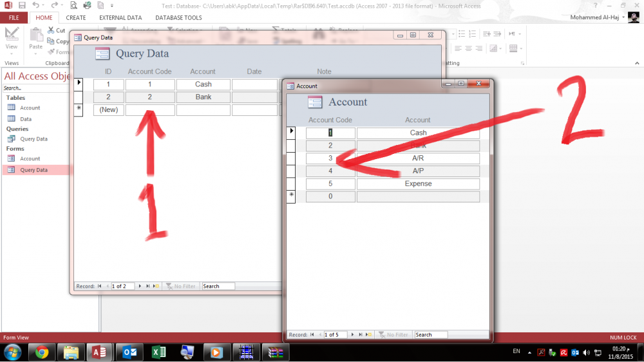Open the DATABASE TOOLS ribbon tab
Image resolution: width=644 pixels, height=362 pixels.
click(178, 17)
